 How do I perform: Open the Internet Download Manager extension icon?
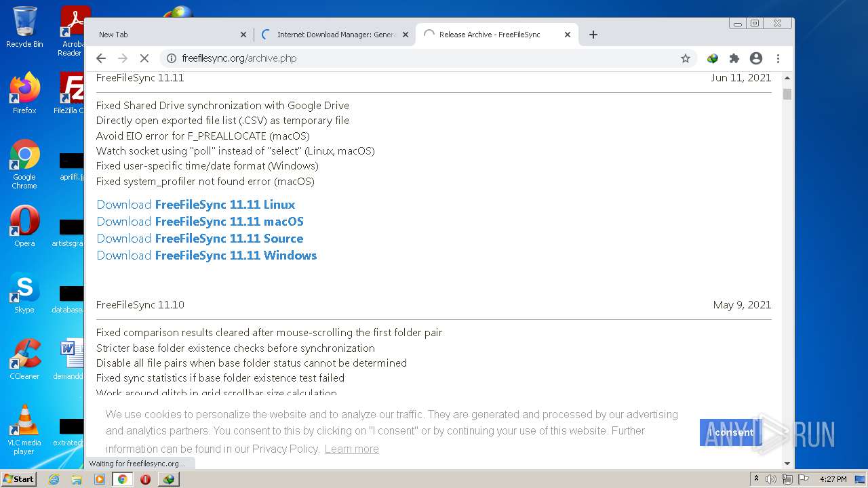(713, 58)
